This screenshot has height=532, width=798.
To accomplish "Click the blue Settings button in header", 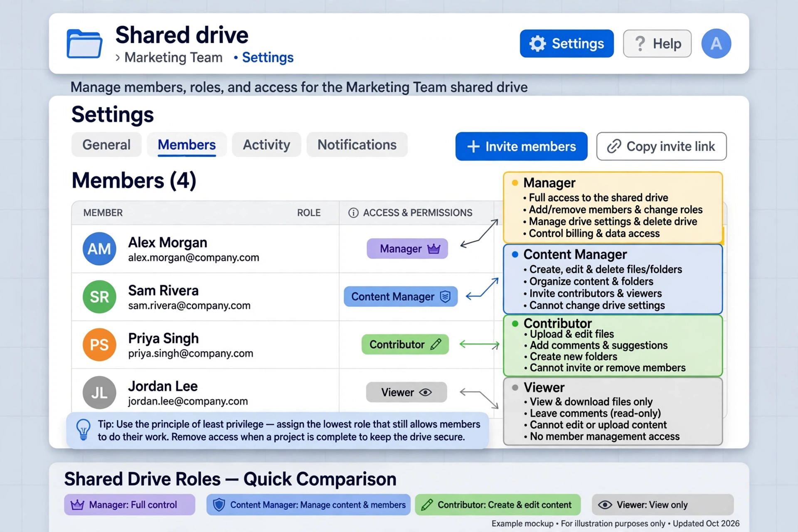I will pos(567,44).
